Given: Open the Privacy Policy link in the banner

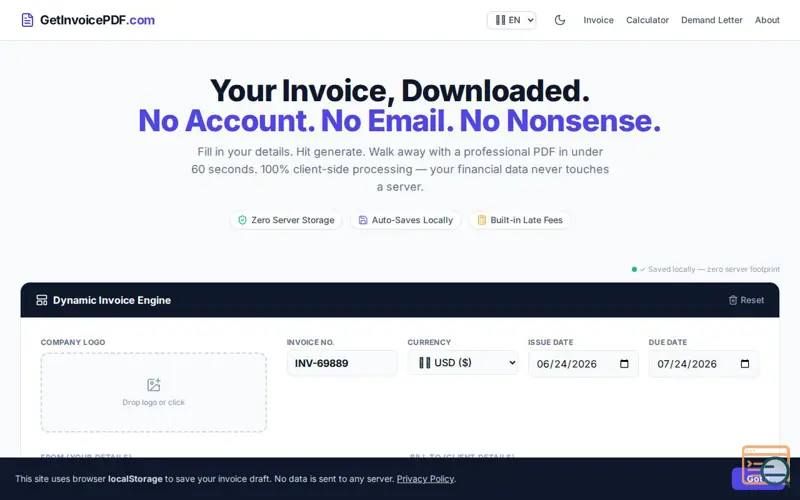Looking at the screenshot, I should pyautogui.click(x=425, y=479).
